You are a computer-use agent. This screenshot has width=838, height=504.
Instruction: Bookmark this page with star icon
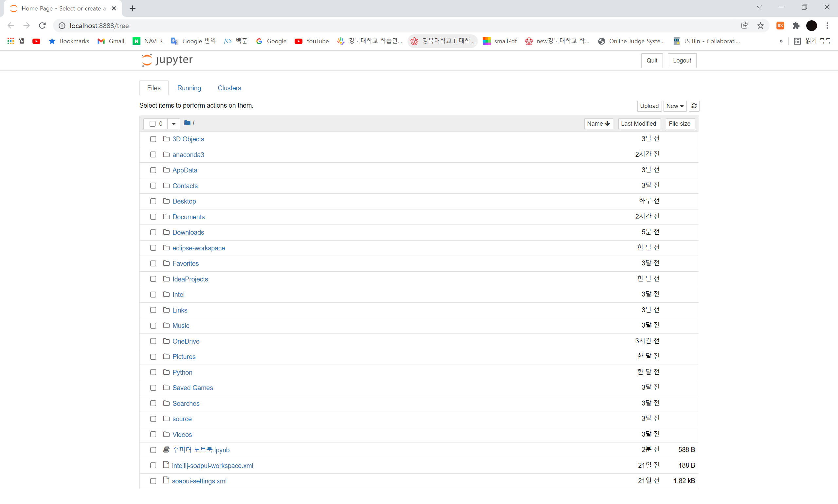pos(760,26)
